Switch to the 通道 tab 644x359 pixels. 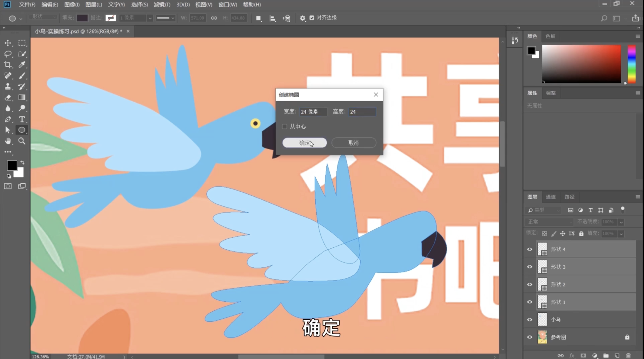[551, 197]
